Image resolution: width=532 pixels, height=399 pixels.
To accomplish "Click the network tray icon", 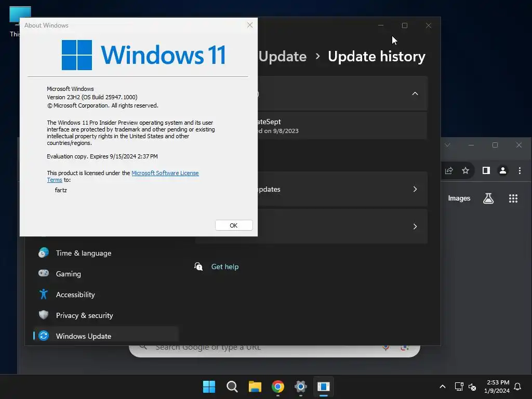I will pyautogui.click(x=459, y=387).
